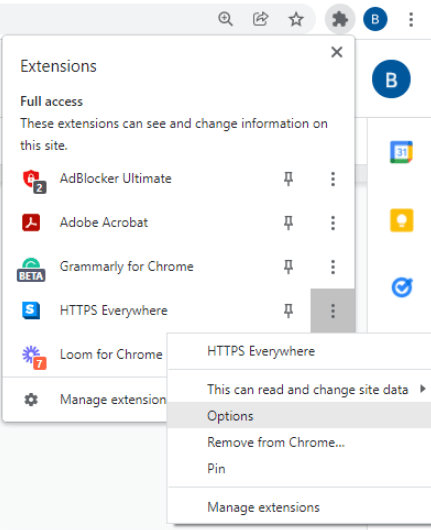Open the Chrome three-dot main menu
Screen dimensions: 431x530
pos(411,19)
